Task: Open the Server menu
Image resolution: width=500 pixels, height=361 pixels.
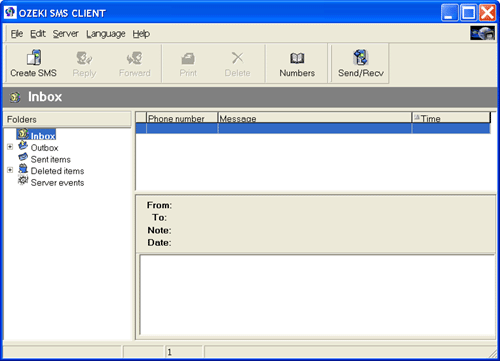Action: coord(65,34)
